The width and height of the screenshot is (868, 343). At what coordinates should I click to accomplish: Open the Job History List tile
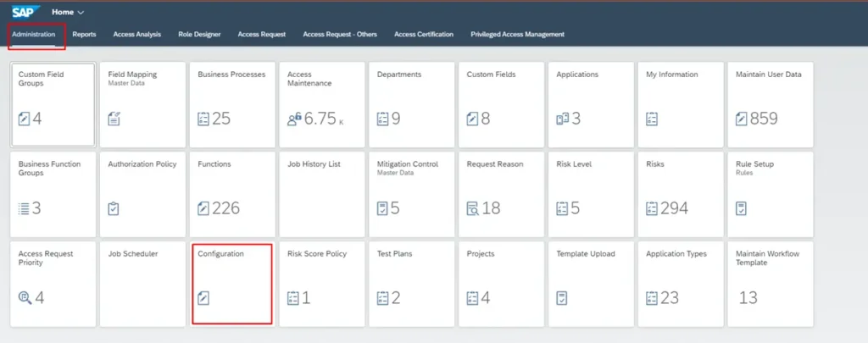[320, 196]
